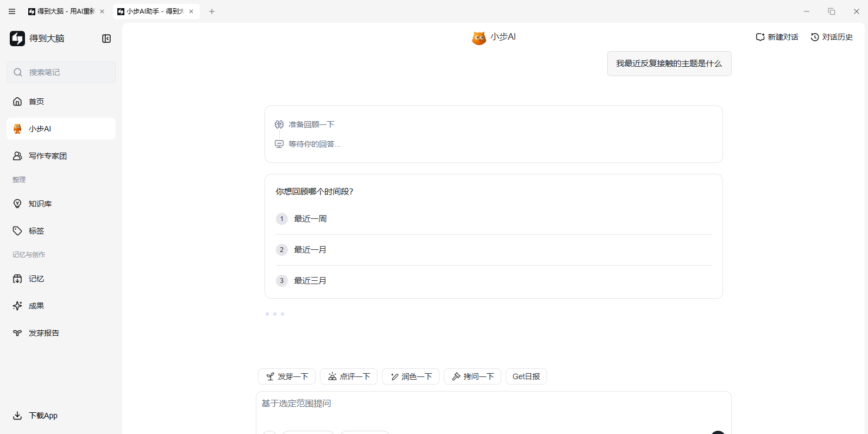868x434 pixels.
Task: Open the 成果 page
Action: (x=61, y=306)
